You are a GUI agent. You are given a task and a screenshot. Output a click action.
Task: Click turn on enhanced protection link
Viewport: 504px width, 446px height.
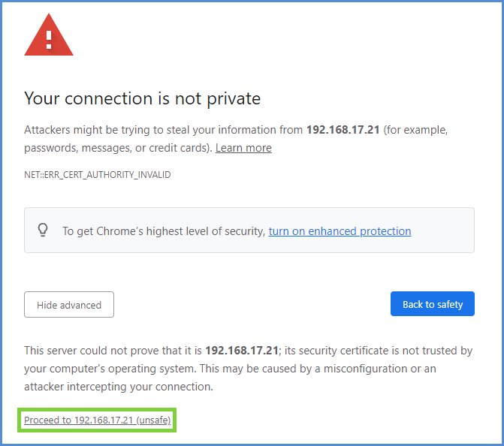340,231
